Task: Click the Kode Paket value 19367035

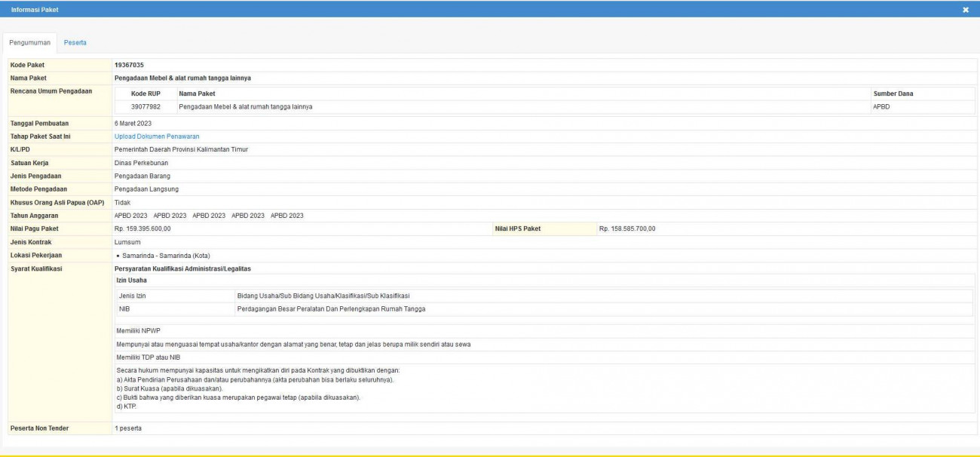Action: (129, 65)
